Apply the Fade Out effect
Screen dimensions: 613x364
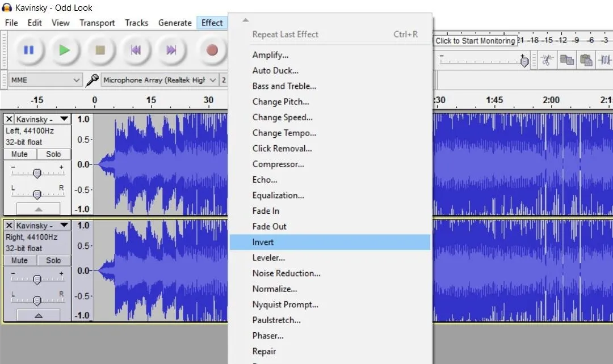(330, 227)
